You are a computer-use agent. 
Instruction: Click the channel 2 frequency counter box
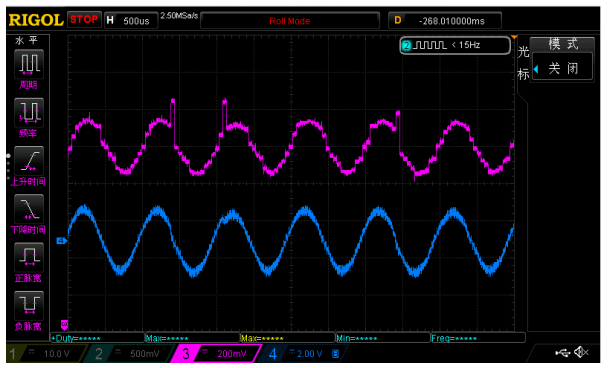click(455, 45)
